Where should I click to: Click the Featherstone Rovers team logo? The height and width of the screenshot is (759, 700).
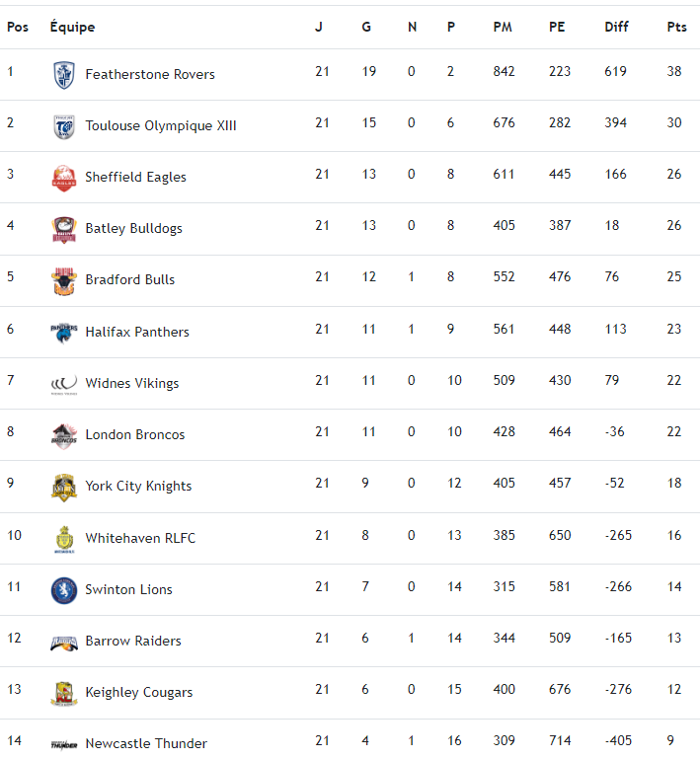[63, 75]
